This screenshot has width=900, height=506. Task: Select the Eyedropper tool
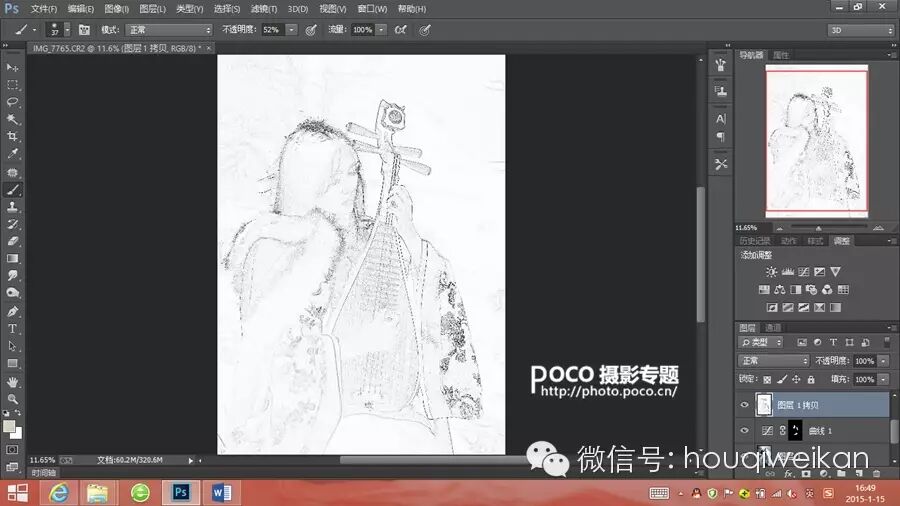click(x=12, y=154)
